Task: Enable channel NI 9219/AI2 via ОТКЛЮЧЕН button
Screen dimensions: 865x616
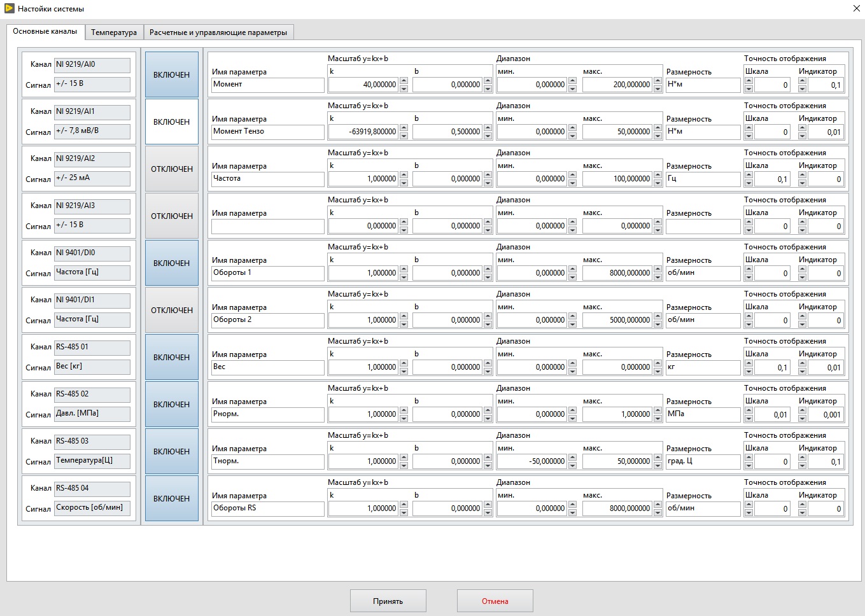Action: click(172, 169)
